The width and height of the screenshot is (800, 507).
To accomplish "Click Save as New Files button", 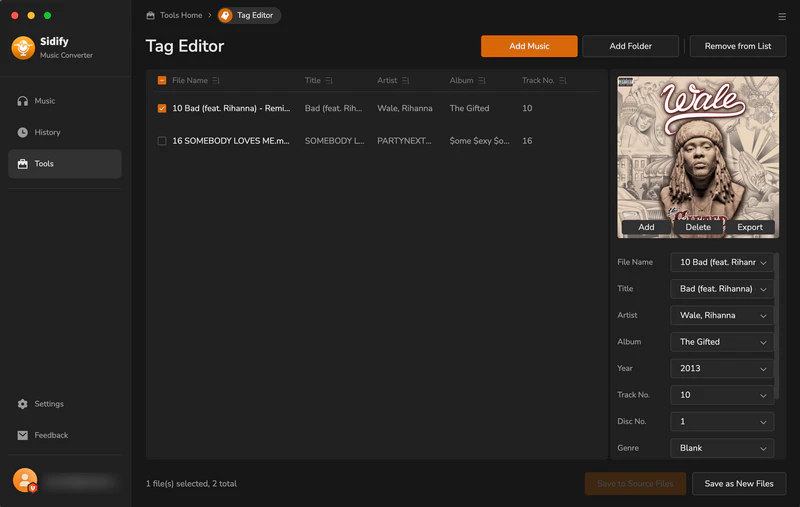I will [739, 484].
